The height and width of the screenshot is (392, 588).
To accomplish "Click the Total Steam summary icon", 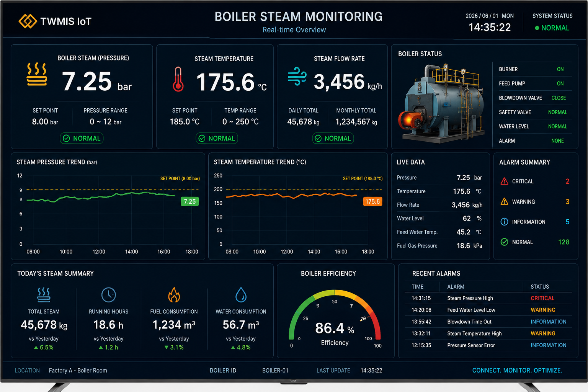I will [44, 295].
